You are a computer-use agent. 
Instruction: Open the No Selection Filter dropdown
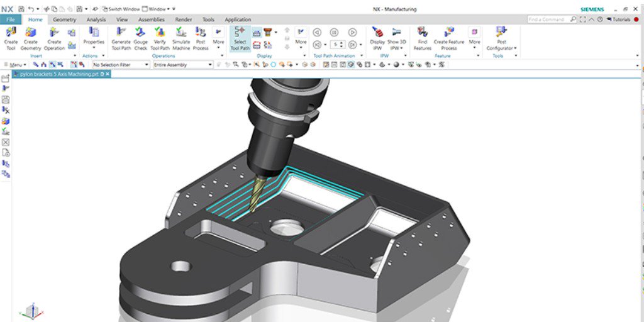click(x=121, y=65)
